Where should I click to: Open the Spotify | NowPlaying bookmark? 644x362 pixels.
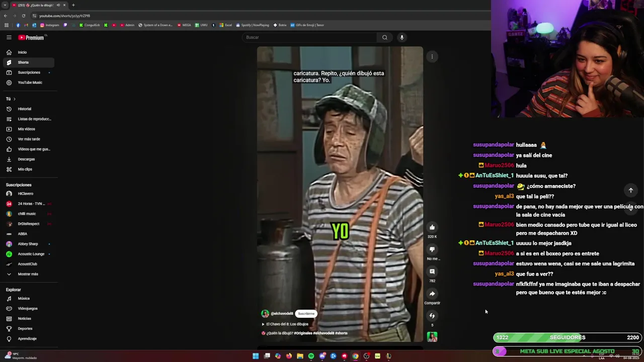253,25
